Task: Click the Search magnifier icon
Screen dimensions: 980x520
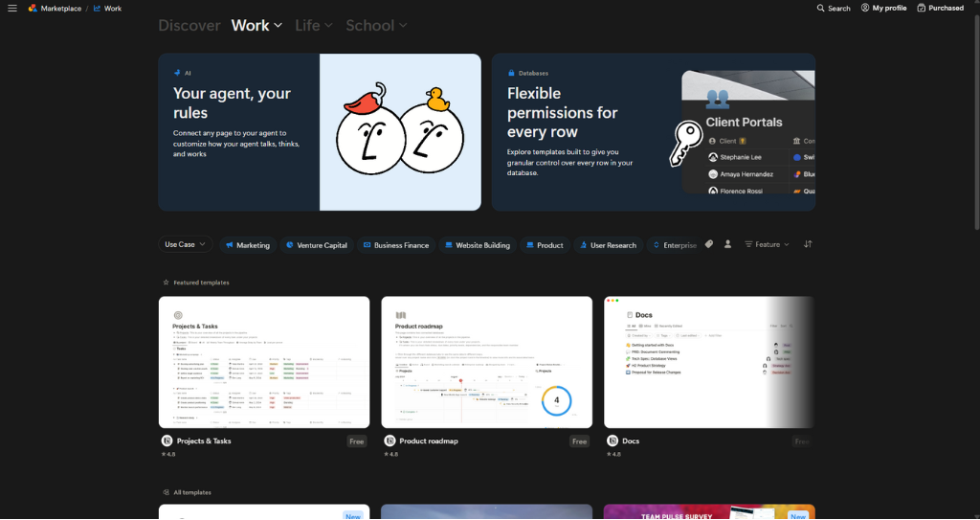Action: (820, 8)
